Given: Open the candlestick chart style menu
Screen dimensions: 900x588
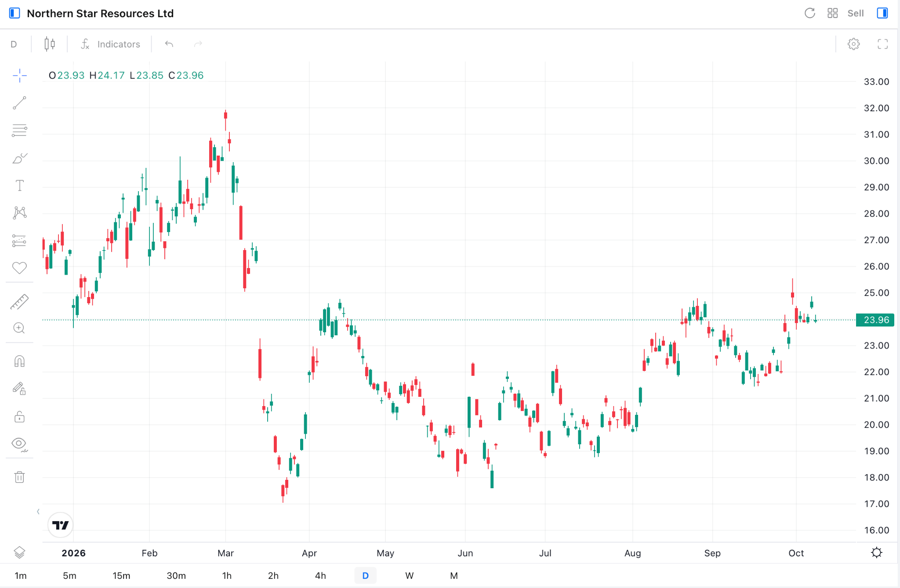Looking at the screenshot, I should click(50, 44).
